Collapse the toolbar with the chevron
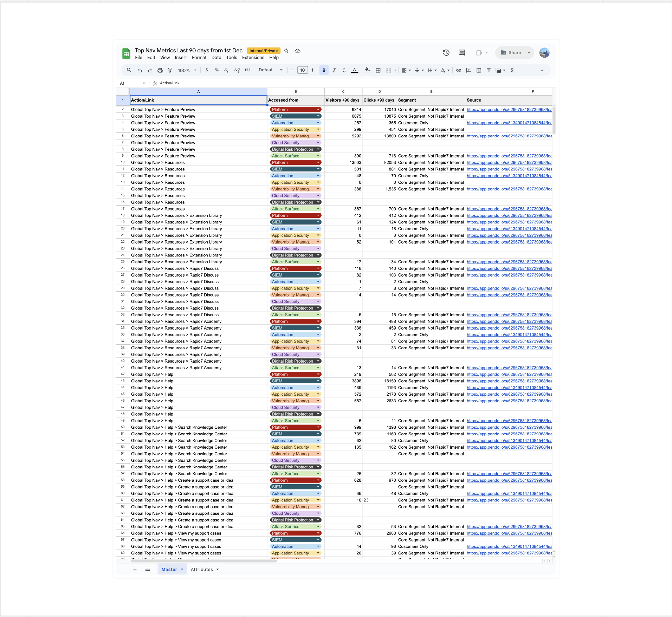This screenshot has width=672, height=617. (x=542, y=70)
